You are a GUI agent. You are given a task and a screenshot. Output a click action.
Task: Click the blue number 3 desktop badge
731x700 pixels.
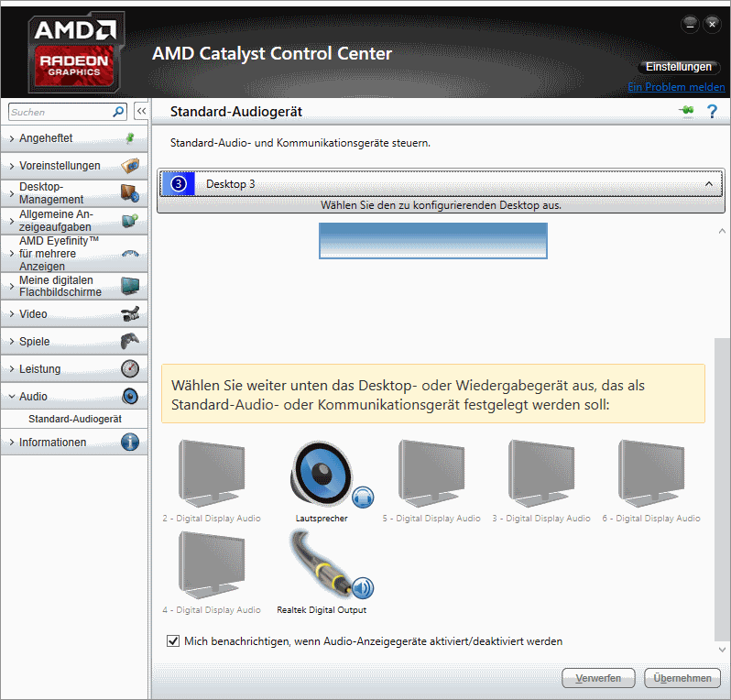[x=178, y=184]
